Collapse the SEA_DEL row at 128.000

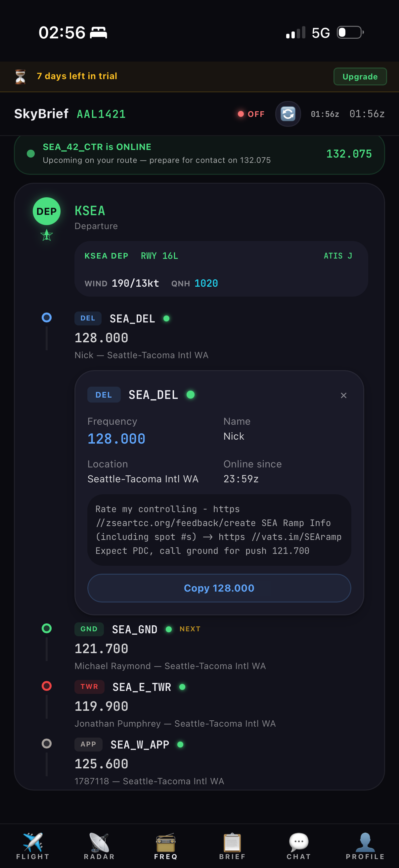pos(141,336)
